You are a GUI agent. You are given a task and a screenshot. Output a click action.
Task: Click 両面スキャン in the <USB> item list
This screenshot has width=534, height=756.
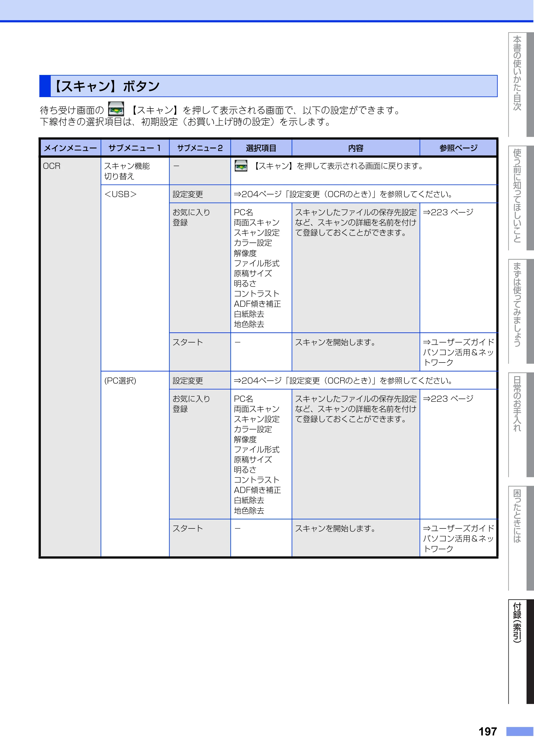(x=257, y=222)
